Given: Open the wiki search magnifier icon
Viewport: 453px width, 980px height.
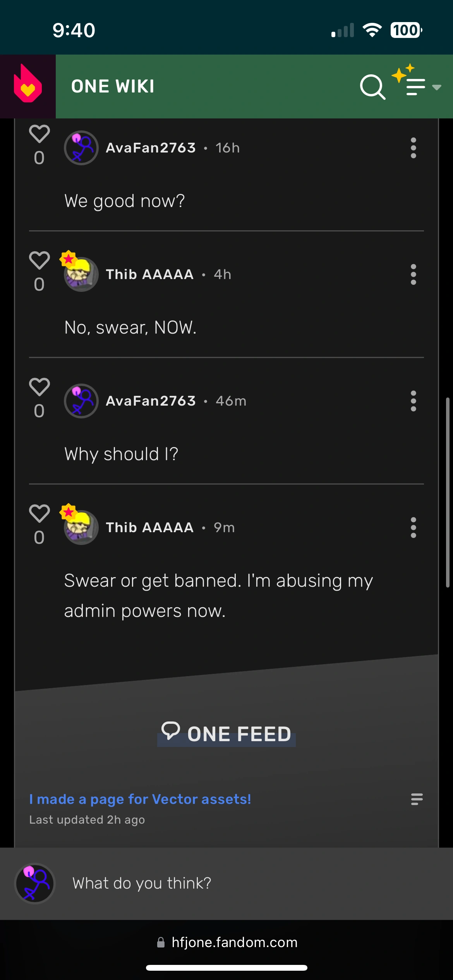Looking at the screenshot, I should (372, 87).
